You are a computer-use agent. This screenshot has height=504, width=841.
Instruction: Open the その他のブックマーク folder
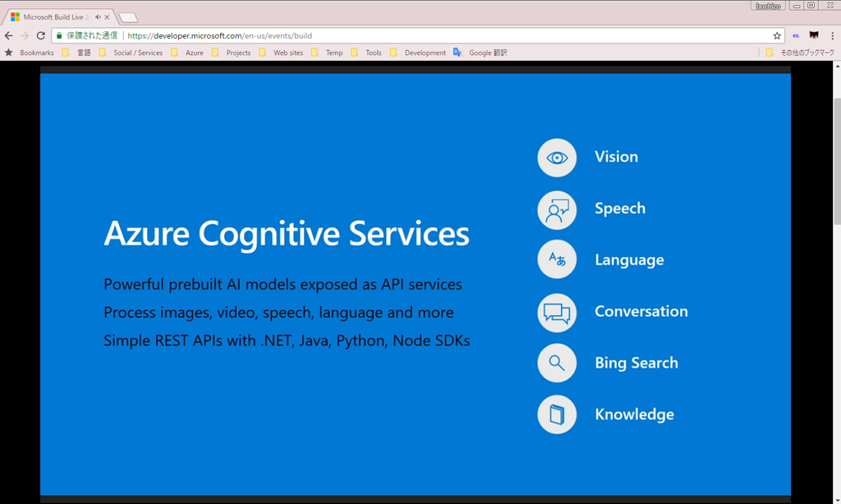800,53
